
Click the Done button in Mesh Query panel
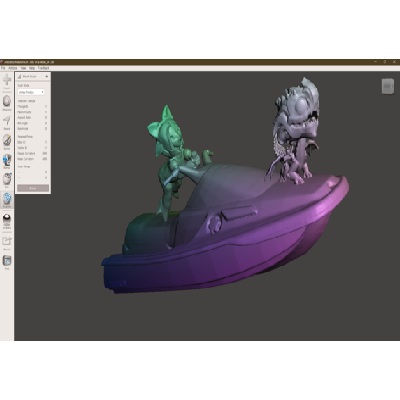pos(33,188)
